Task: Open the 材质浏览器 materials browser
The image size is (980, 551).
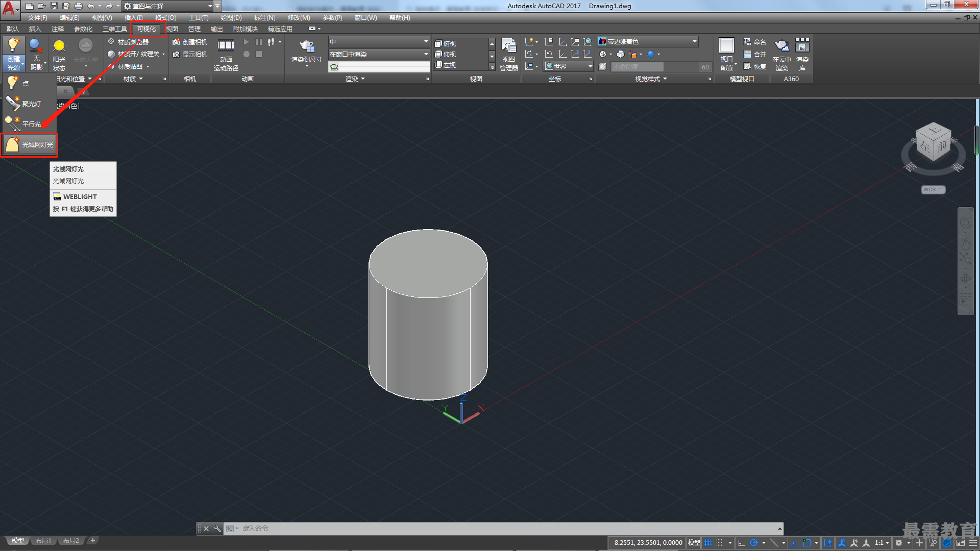Action: tap(128, 42)
